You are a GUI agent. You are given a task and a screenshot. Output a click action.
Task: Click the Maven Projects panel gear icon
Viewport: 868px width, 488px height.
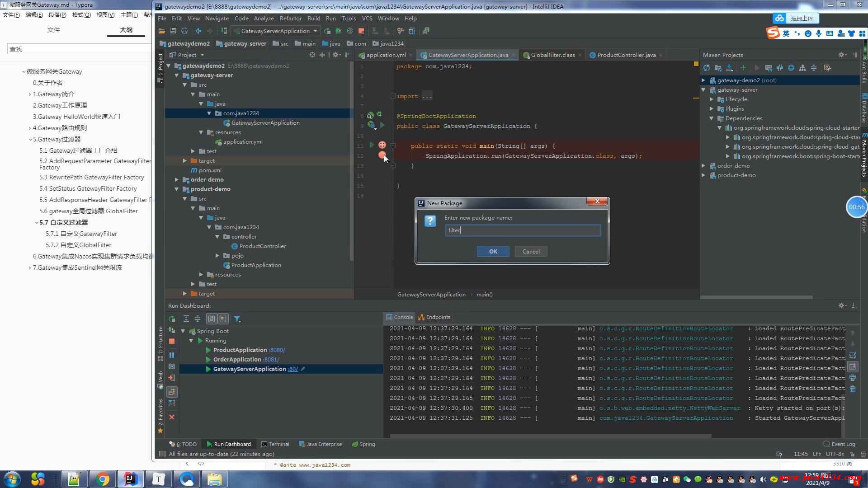pos(841,55)
